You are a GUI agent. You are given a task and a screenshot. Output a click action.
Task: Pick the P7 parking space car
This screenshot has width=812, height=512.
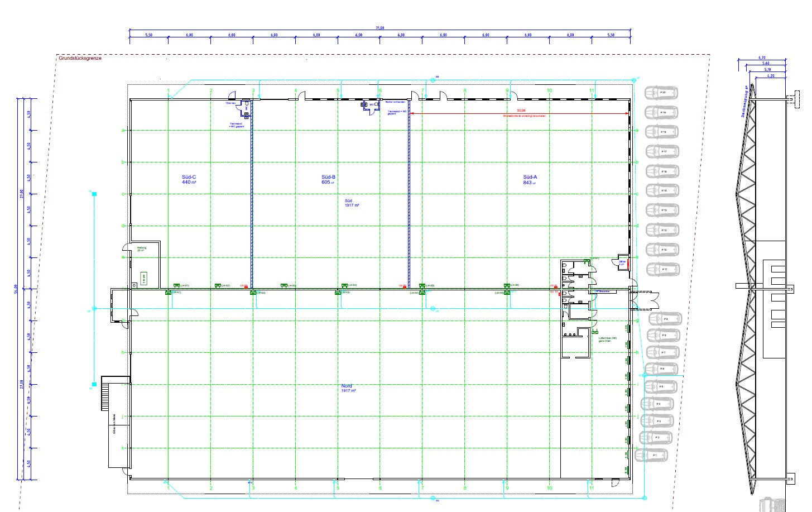tap(662, 353)
